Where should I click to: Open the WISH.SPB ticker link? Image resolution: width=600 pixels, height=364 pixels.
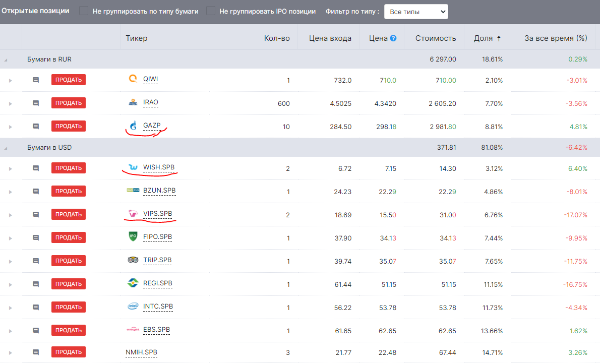point(159,167)
